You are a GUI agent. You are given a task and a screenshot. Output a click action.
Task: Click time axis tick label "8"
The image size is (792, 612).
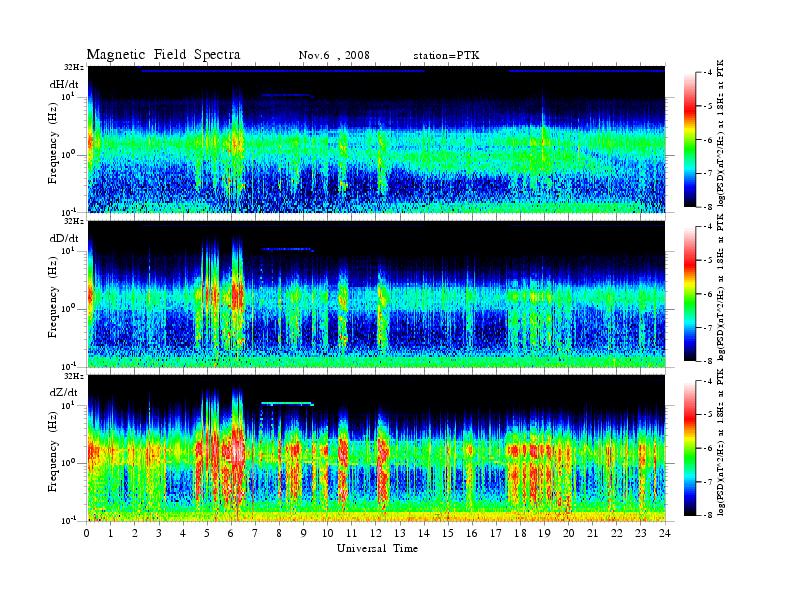coord(279,533)
